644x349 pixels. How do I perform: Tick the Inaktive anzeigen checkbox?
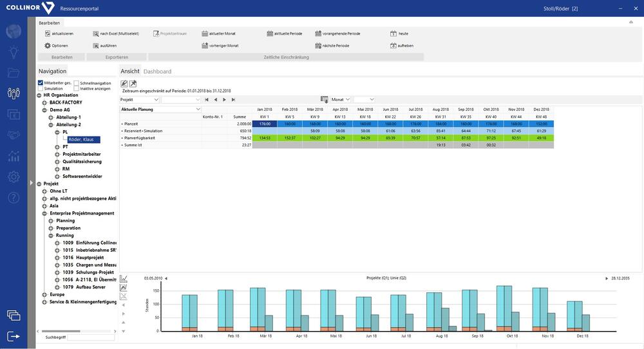coord(76,89)
